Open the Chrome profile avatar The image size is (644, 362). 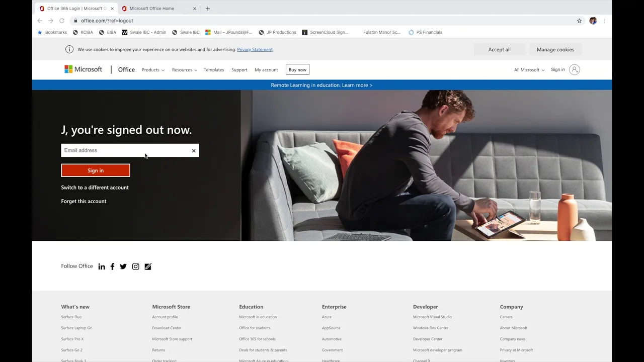coord(593,21)
